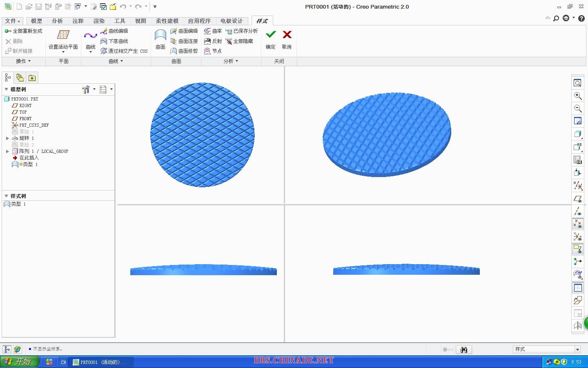Open 已保存分析 saved analysis
Image resolution: width=588 pixels, height=368 pixels.
(x=241, y=31)
